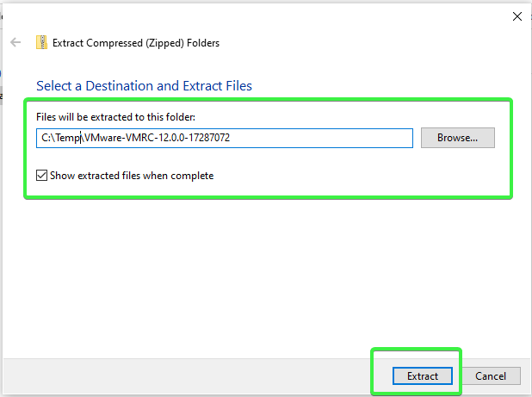Click the zipped folder icon in title

tap(41, 42)
